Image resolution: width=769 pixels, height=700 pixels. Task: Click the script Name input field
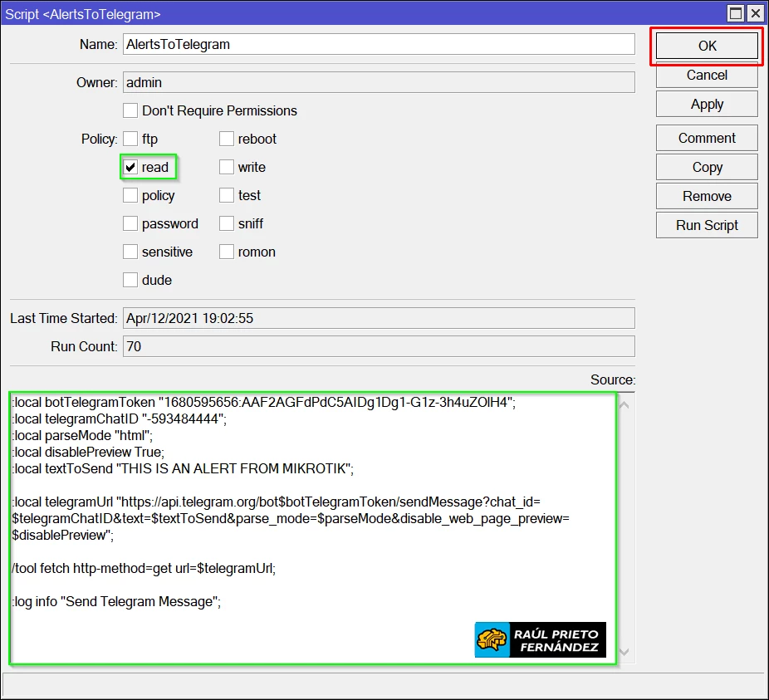(x=378, y=44)
